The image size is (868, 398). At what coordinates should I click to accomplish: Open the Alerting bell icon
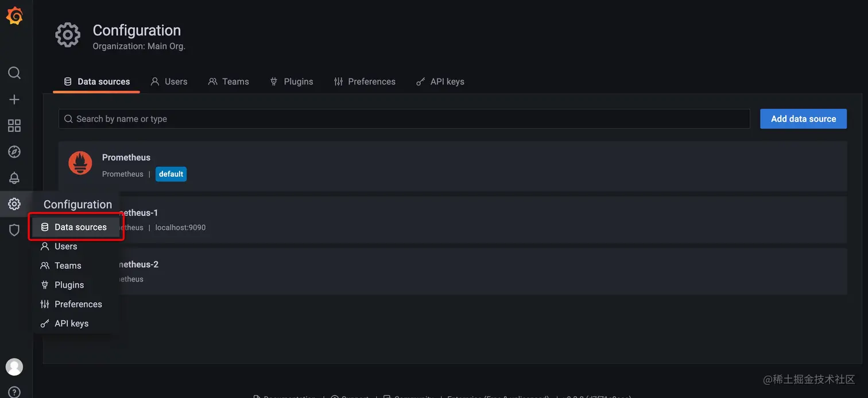click(x=14, y=178)
